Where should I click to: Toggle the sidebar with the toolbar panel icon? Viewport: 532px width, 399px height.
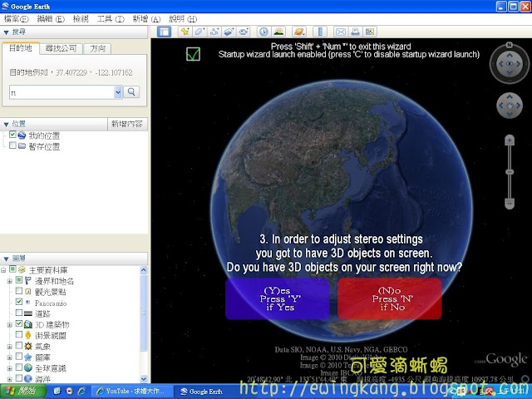pyautogui.click(x=165, y=32)
